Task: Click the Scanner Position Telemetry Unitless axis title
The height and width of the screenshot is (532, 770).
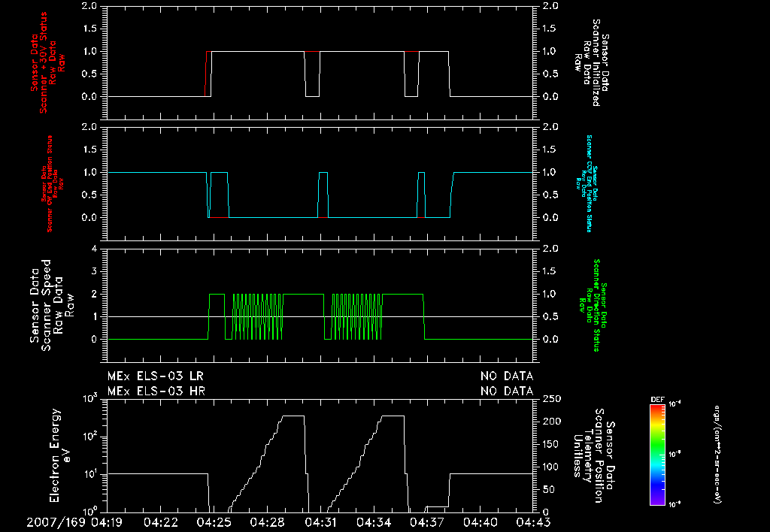Action: point(593,455)
